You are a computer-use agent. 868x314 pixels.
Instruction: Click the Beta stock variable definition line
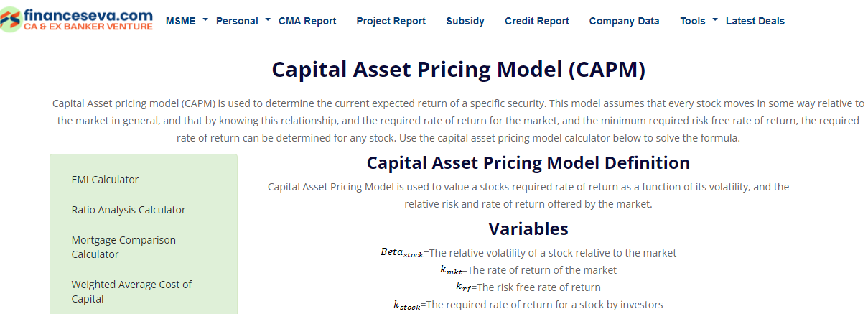tap(528, 253)
